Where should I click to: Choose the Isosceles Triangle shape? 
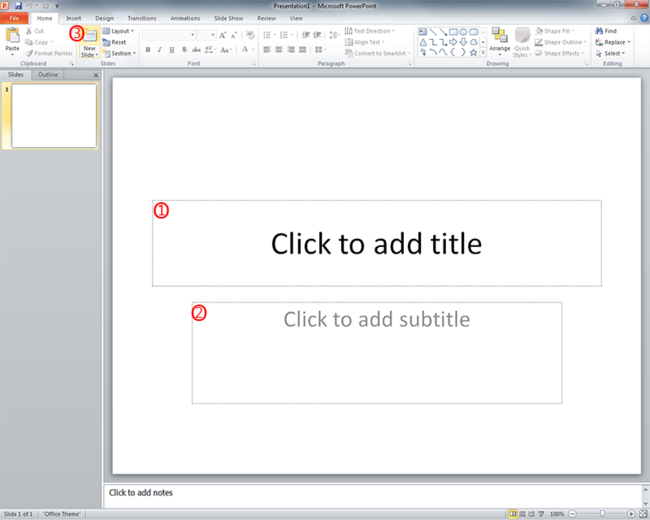(422, 42)
